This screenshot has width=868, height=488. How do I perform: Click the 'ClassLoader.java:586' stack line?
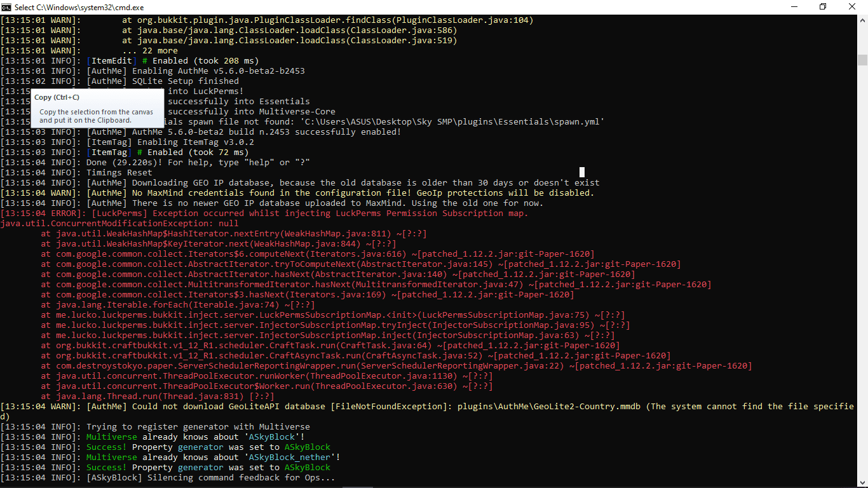(229, 30)
